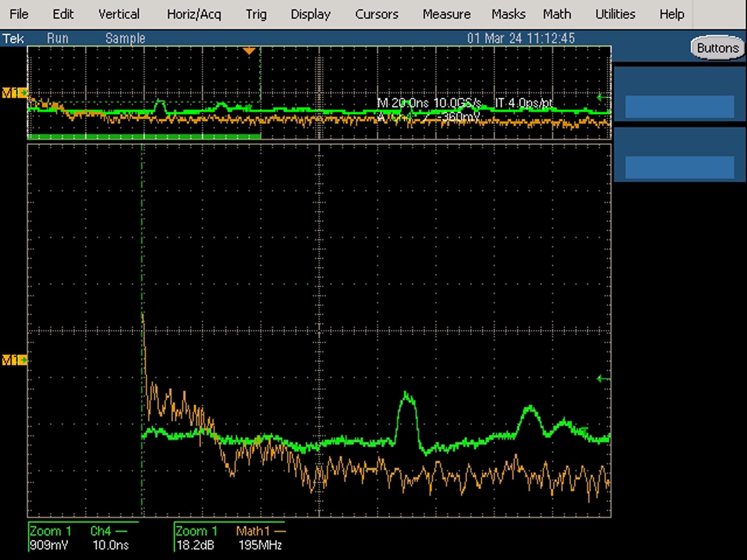Click the upper blue side-panel button
The width and height of the screenshot is (747, 560).
click(x=680, y=107)
